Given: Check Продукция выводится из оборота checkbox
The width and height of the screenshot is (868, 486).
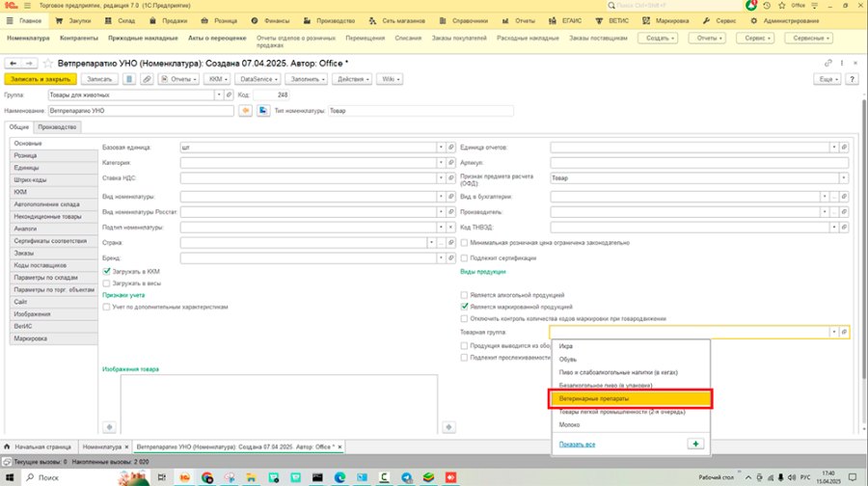Looking at the screenshot, I should tap(465, 345).
